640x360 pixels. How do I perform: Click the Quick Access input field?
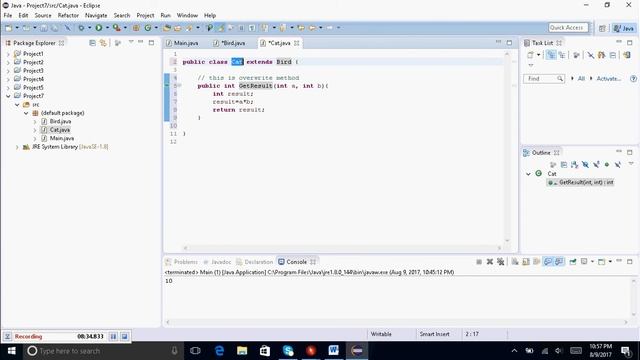[568, 27]
